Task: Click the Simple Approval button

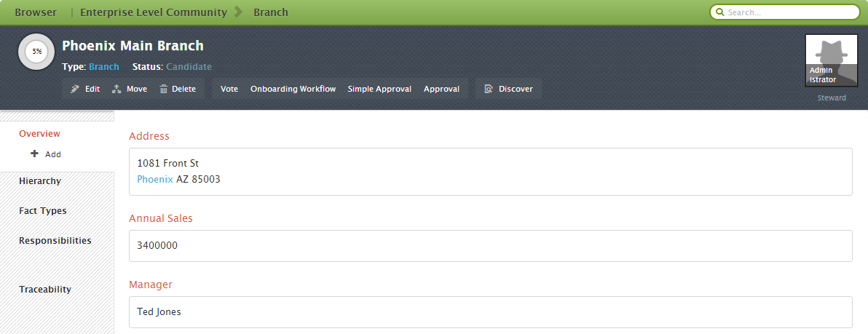Action: click(x=380, y=89)
